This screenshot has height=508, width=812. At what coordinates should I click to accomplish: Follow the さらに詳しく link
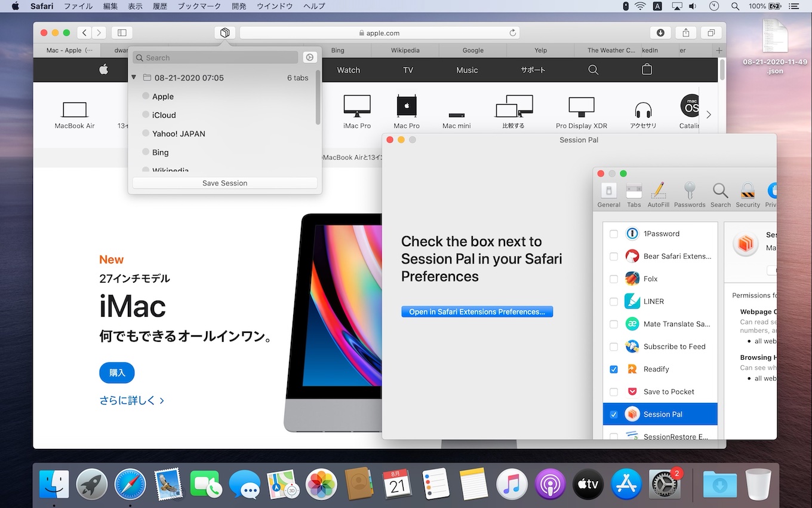pos(132,400)
